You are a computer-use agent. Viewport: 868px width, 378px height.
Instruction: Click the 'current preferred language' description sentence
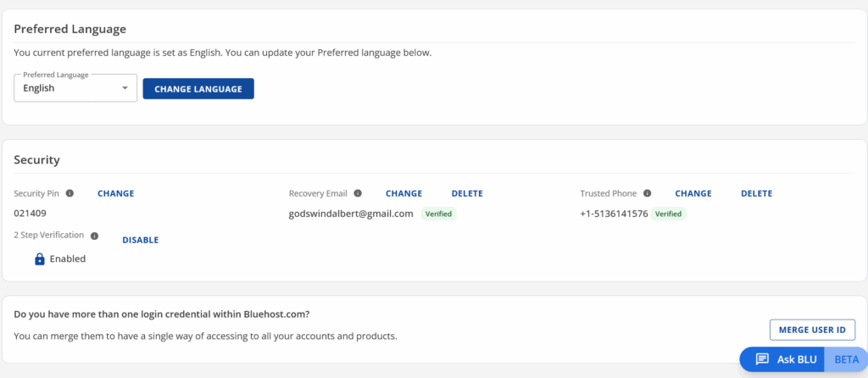click(x=223, y=53)
